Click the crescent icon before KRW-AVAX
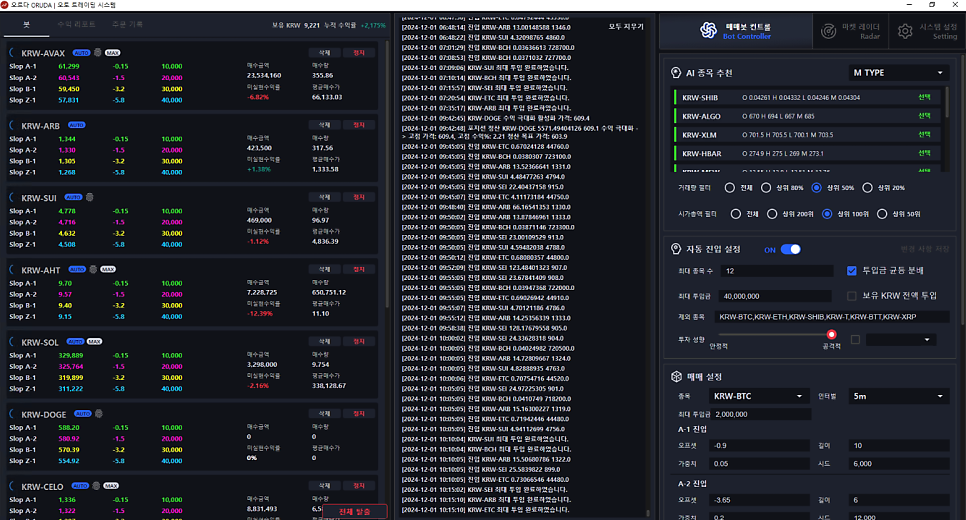The image size is (966, 520). [x=12, y=53]
